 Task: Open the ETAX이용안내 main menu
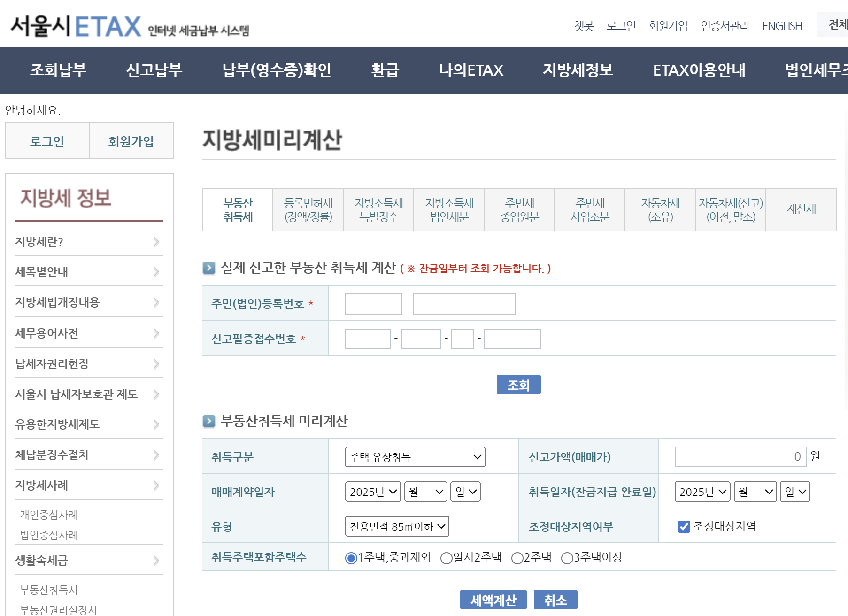coord(699,70)
